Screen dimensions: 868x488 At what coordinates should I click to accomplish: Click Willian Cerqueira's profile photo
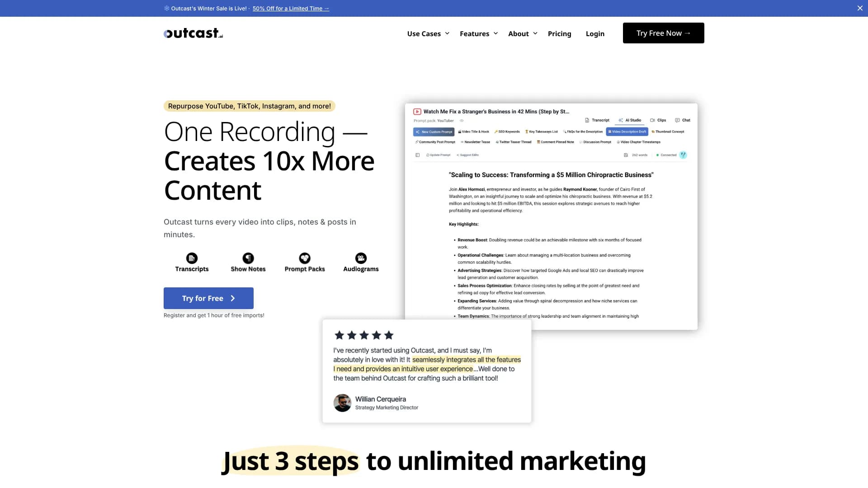pos(342,403)
